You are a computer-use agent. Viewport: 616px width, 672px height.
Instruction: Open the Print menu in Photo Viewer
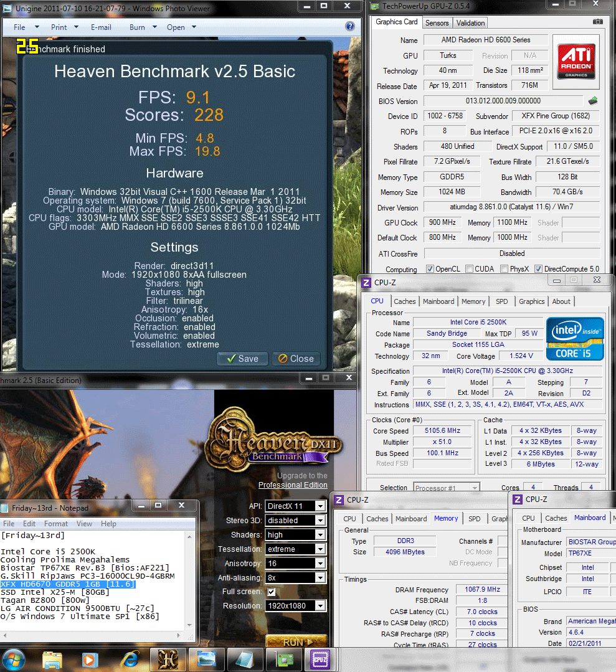click(64, 27)
